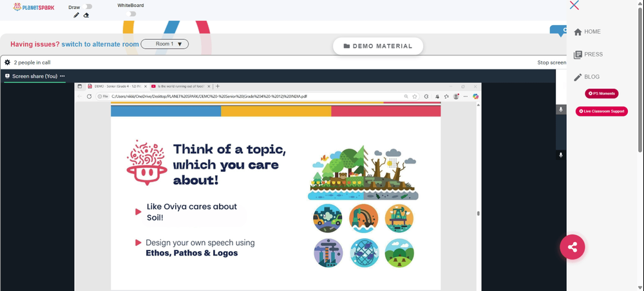Select the pencil draw tool
Image resolution: width=644 pixels, height=291 pixels.
[76, 15]
